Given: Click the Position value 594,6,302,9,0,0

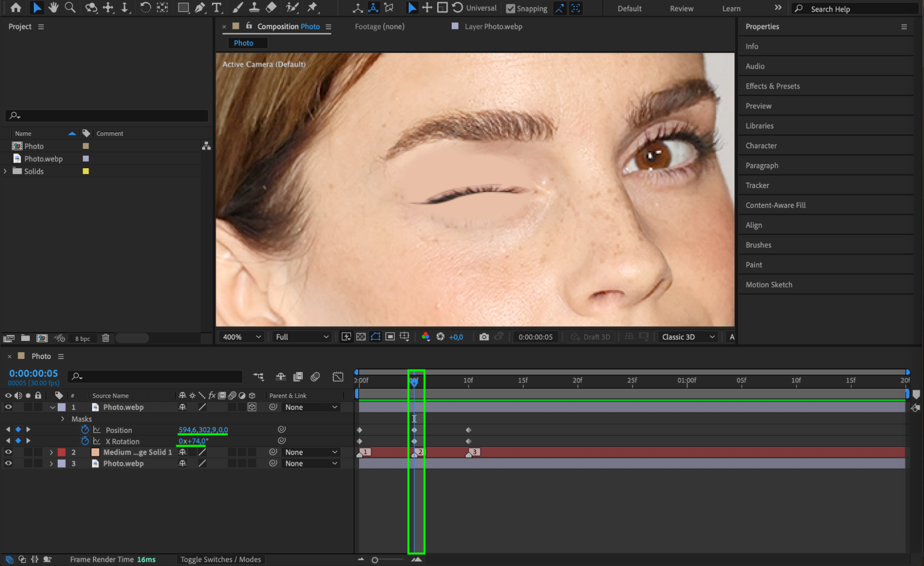Looking at the screenshot, I should pos(203,430).
